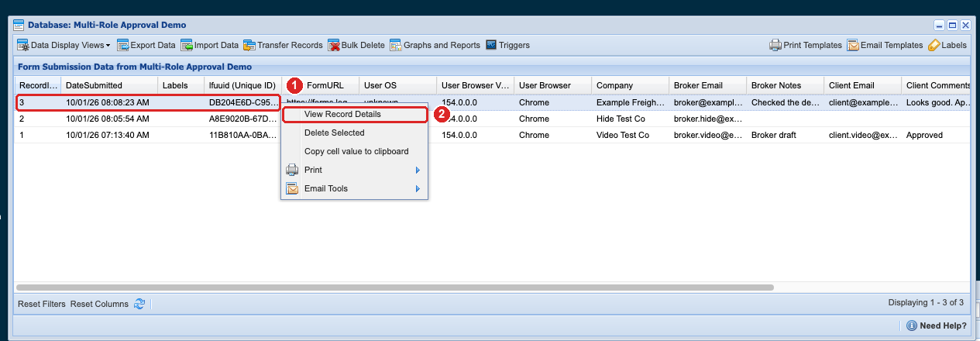Expand the Email Tools submenu arrow
The width and height of the screenshot is (980, 341).
418,188
